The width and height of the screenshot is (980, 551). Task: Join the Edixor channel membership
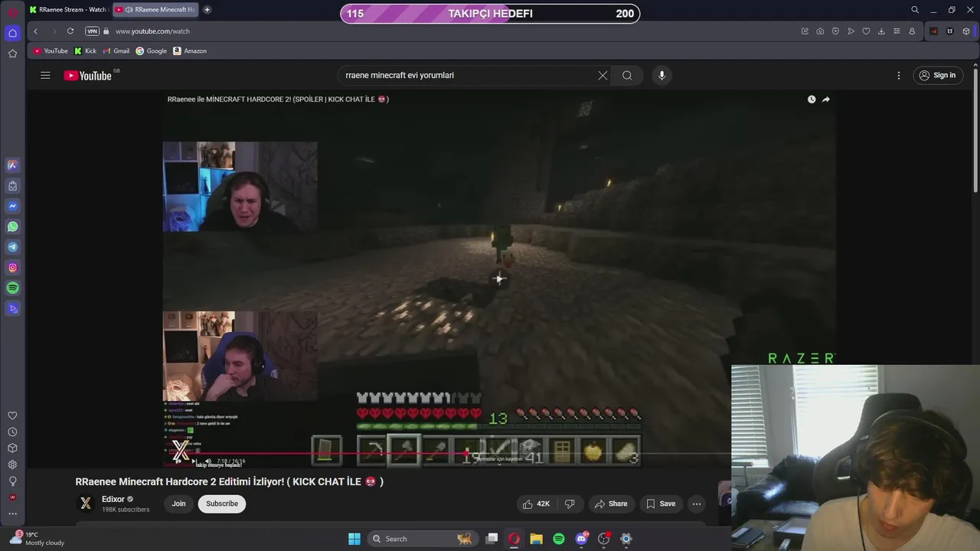click(178, 504)
